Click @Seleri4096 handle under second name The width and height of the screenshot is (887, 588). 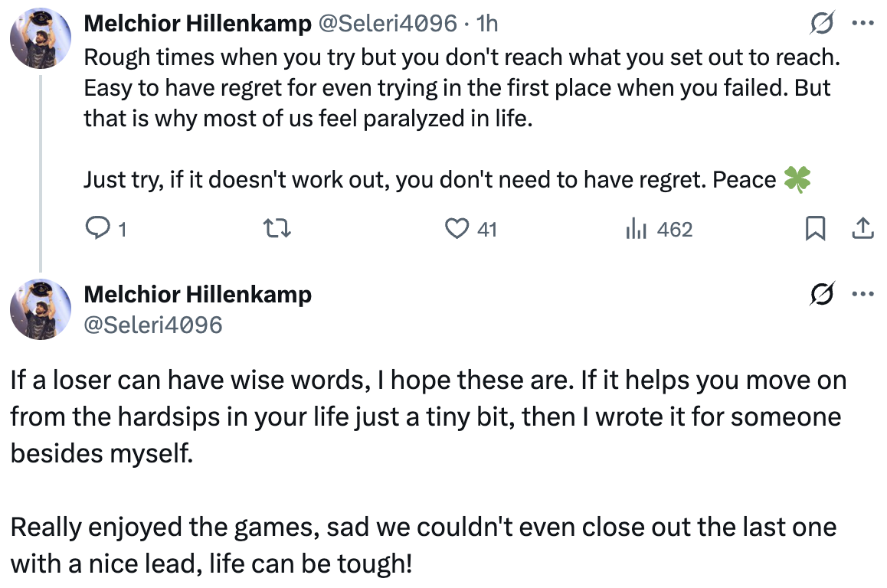(152, 325)
